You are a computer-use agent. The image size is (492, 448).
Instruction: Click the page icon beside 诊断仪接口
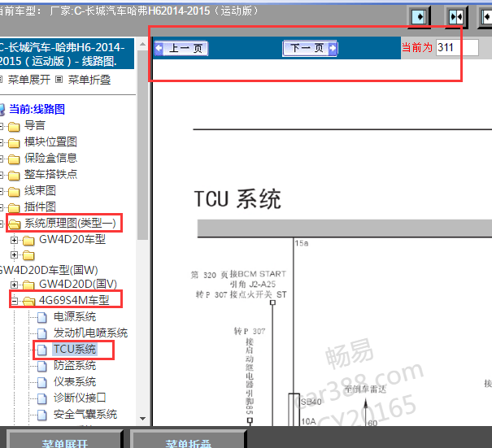pos(42,398)
